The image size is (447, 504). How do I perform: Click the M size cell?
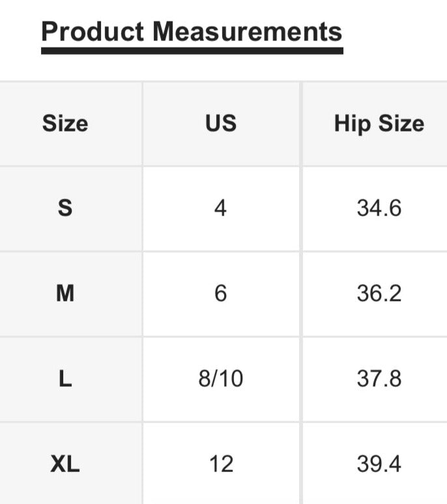coord(65,294)
